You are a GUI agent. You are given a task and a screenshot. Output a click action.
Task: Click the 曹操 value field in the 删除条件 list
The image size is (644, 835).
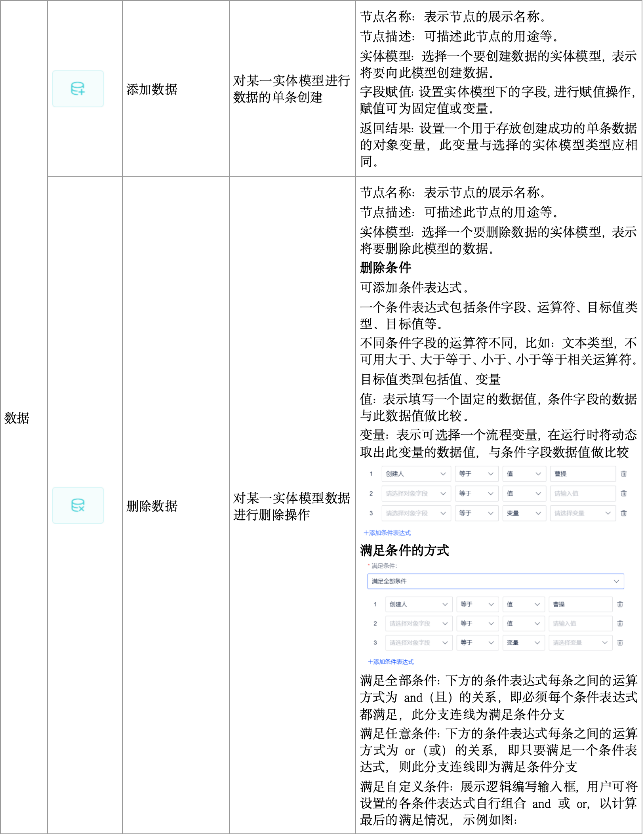pos(583,474)
